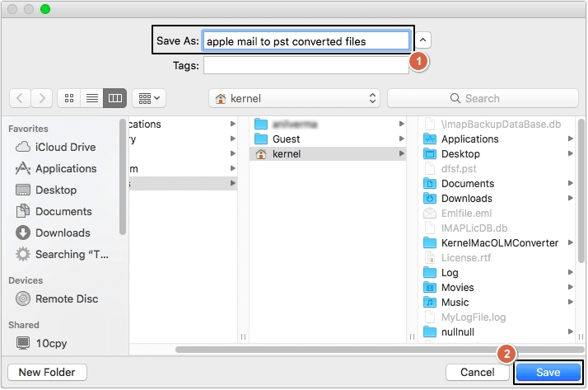Image resolution: width=588 pixels, height=390 pixels.
Task: Select Downloads in the Favorites sidebar
Action: point(54,233)
